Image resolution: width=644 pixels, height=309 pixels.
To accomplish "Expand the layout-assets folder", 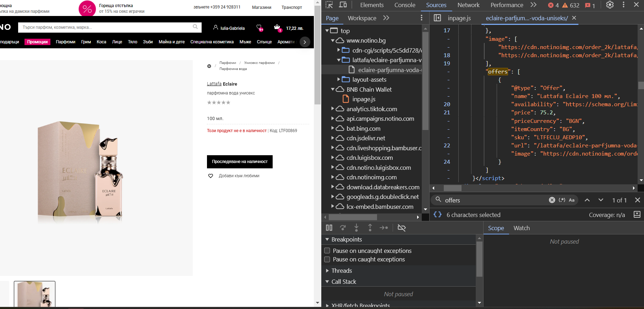I will click(x=339, y=79).
